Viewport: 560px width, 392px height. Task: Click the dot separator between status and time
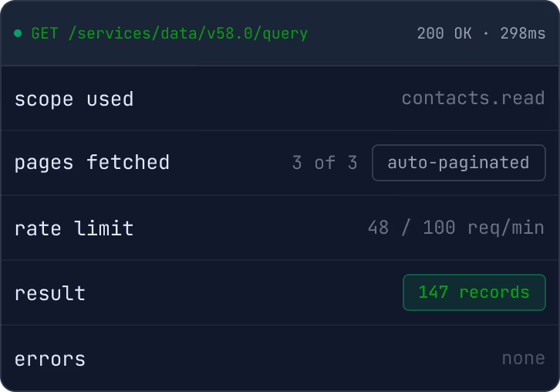(x=486, y=34)
